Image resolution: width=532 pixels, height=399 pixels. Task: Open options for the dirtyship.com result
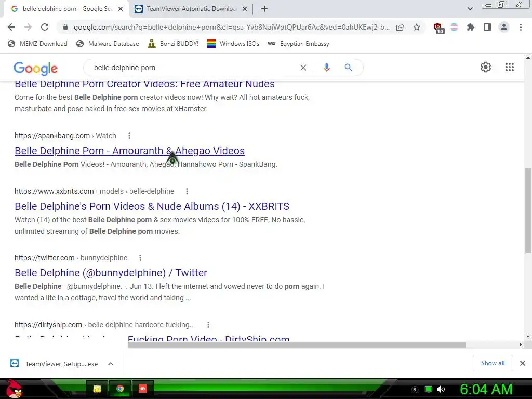208,325
